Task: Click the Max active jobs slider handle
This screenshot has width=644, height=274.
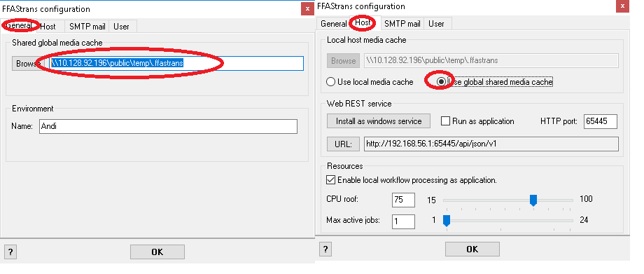Action: 447,221
